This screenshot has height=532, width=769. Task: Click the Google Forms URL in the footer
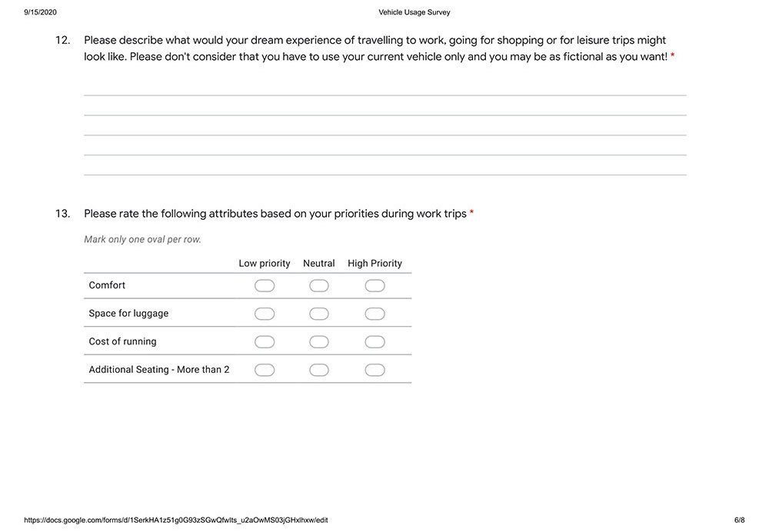coord(176,520)
